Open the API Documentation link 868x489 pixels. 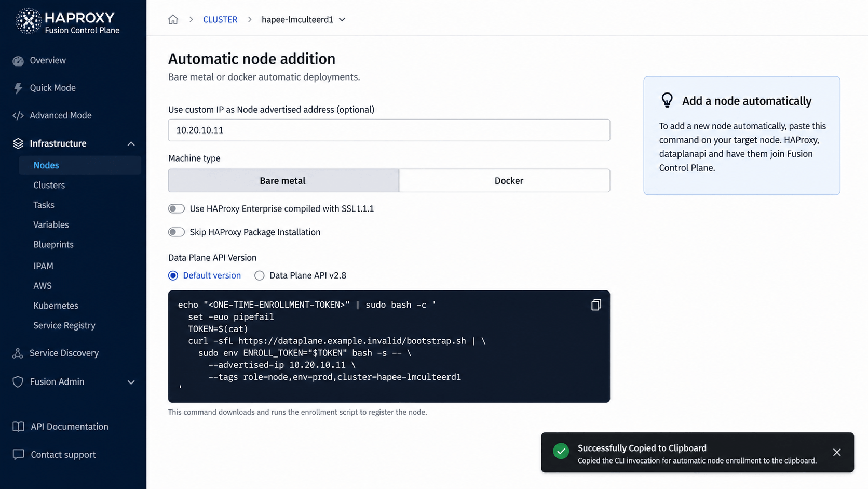tap(70, 427)
